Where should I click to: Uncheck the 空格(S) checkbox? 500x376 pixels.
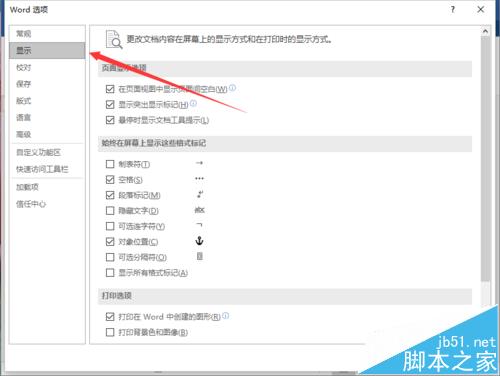pyautogui.click(x=110, y=180)
